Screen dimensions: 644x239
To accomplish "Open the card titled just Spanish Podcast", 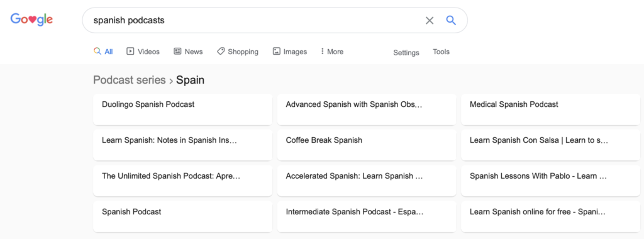I will click(183, 216).
